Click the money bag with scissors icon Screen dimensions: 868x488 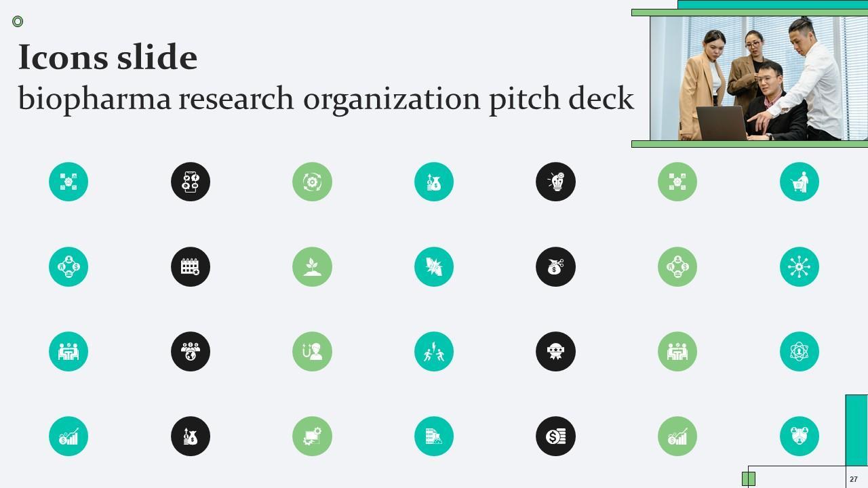[555, 266]
